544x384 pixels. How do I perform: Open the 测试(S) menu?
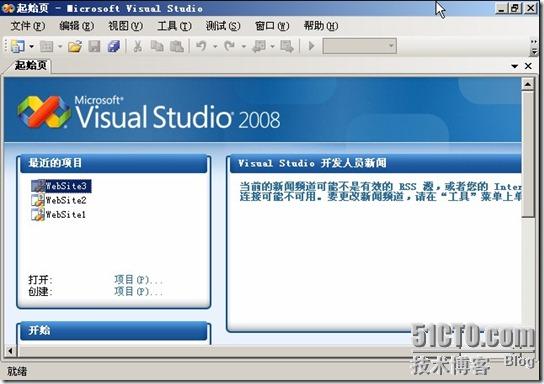223,26
